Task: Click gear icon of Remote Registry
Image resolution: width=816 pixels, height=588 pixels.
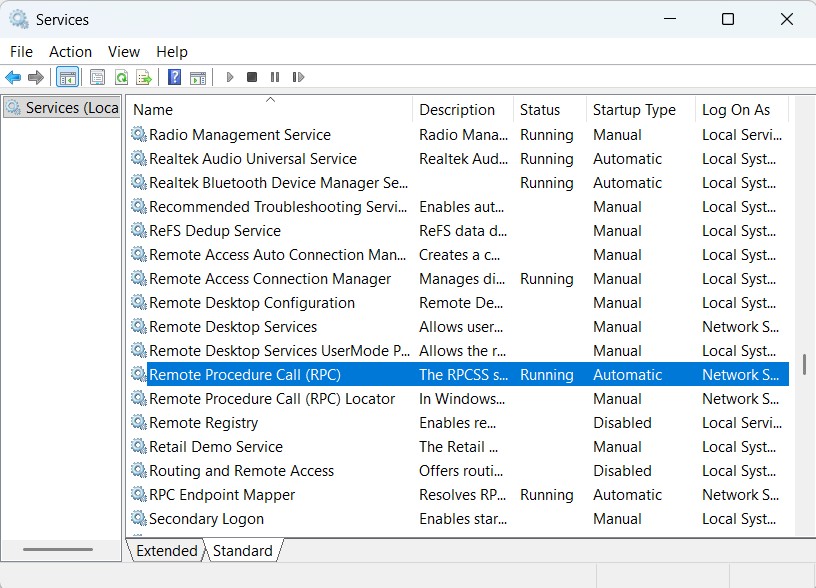Action: point(138,422)
